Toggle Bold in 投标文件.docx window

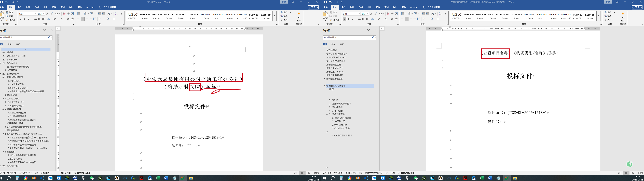click(x=21, y=19)
